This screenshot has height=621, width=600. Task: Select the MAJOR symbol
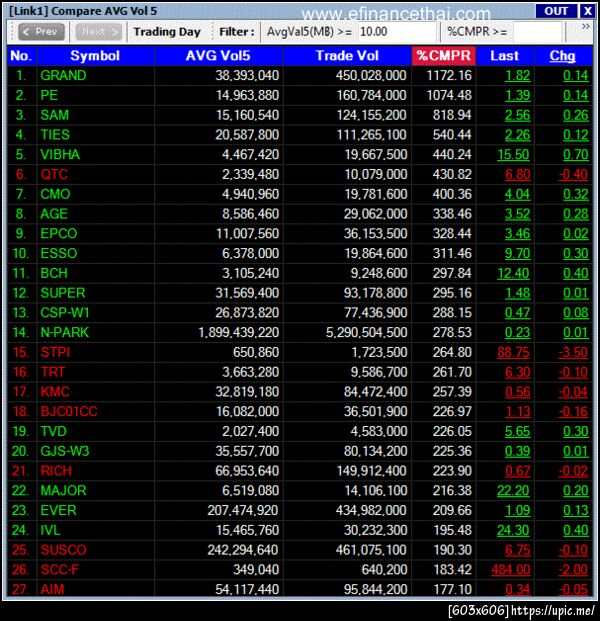point(63,490)
